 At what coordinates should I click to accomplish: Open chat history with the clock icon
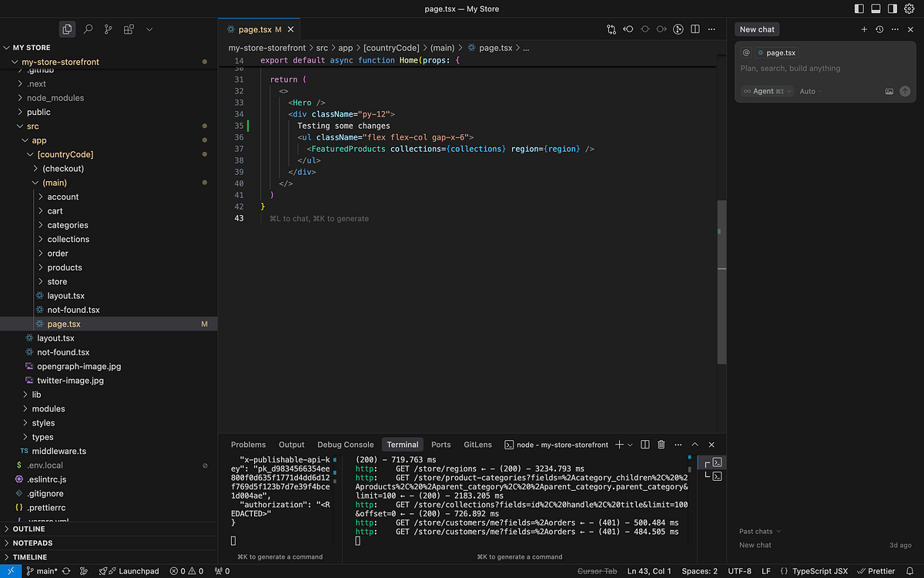coord(879,29)
